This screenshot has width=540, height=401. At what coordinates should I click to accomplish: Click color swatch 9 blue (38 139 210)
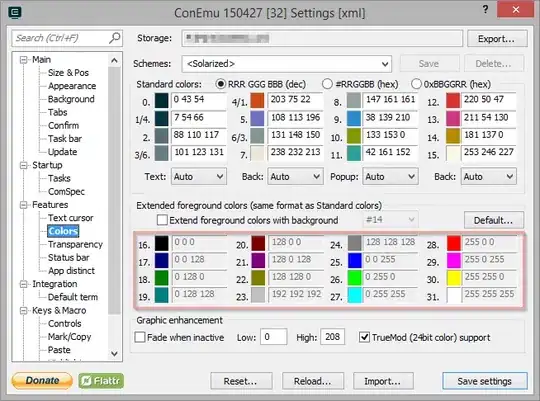[354, 118]
